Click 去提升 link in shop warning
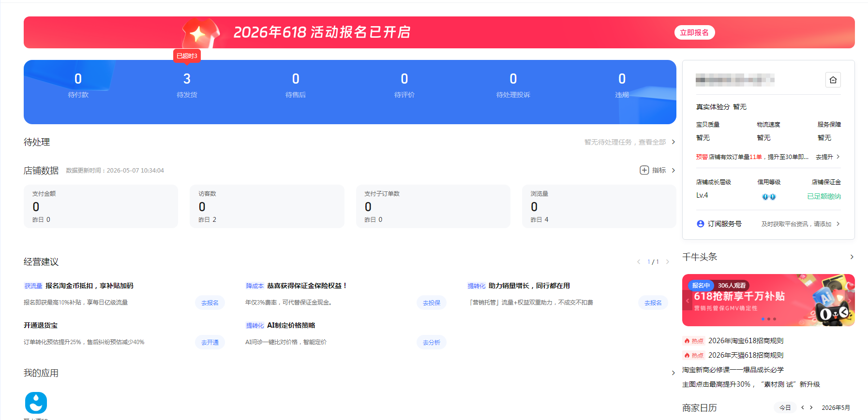Screen dimensions: 868x420 pos(824,157)
